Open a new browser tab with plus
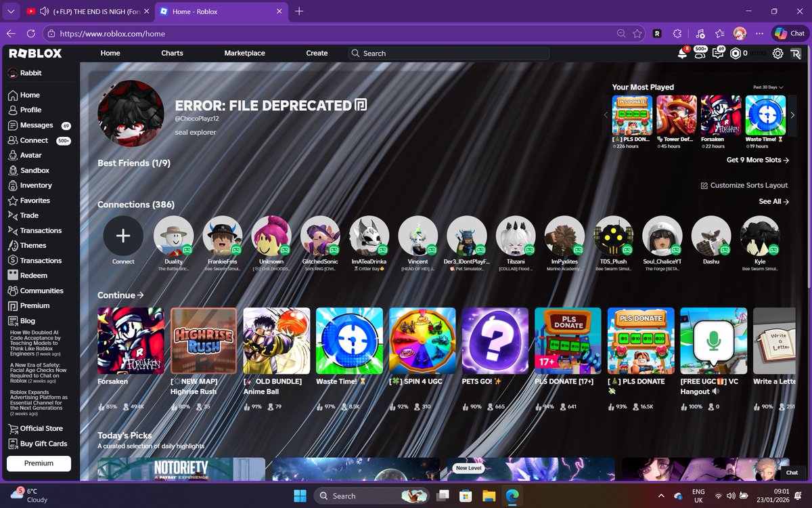Screen dimensions: 812x508 (x=299, y=11)
